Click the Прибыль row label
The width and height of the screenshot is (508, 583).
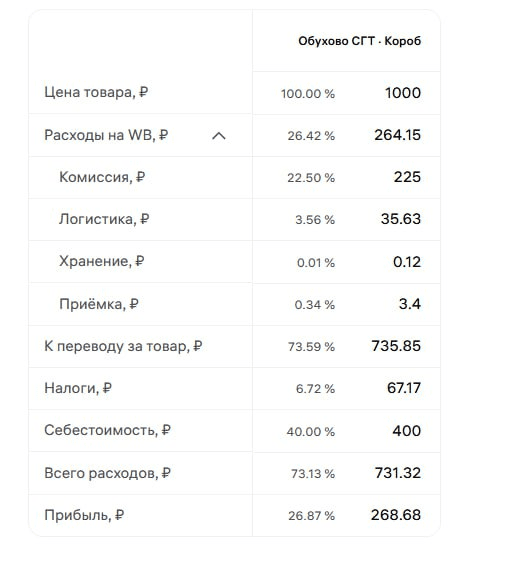(84, 515)
